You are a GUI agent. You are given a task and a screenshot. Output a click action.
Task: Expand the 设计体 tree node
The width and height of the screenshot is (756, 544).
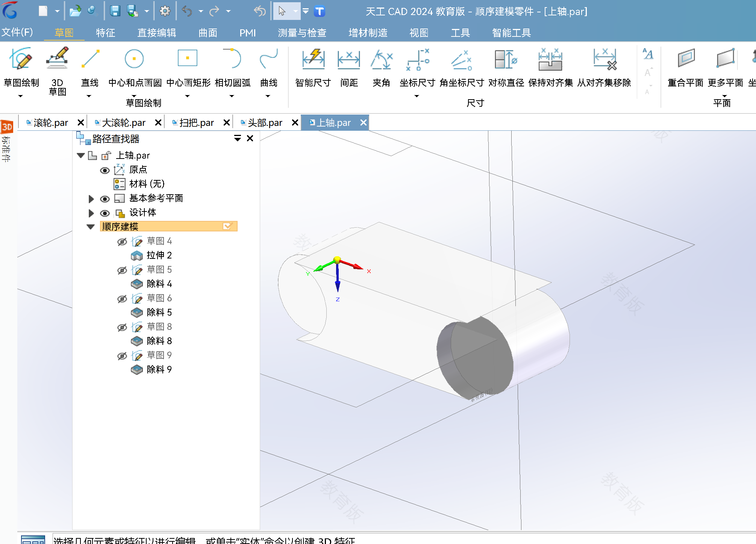(x=91, y=213)
